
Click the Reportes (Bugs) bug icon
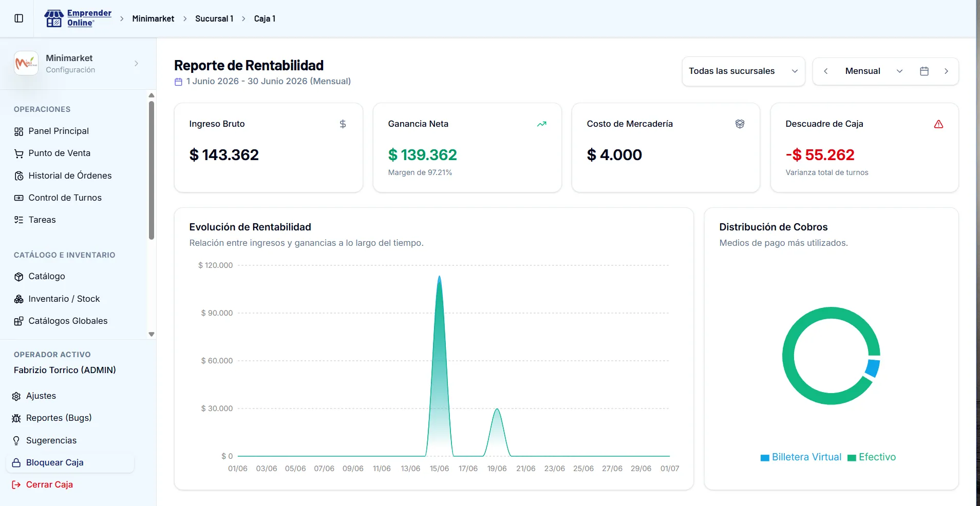click(x=16, y=418)
